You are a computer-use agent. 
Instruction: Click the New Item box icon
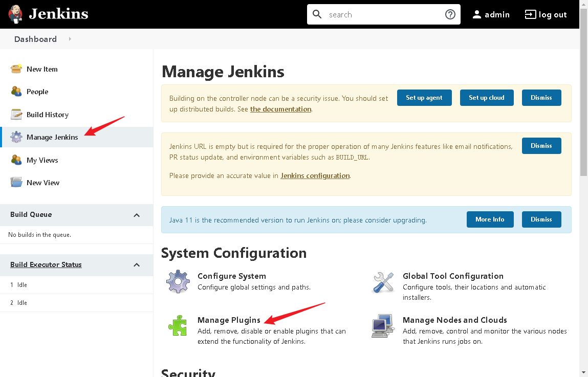pyautogui.click(x=16, y=69)
